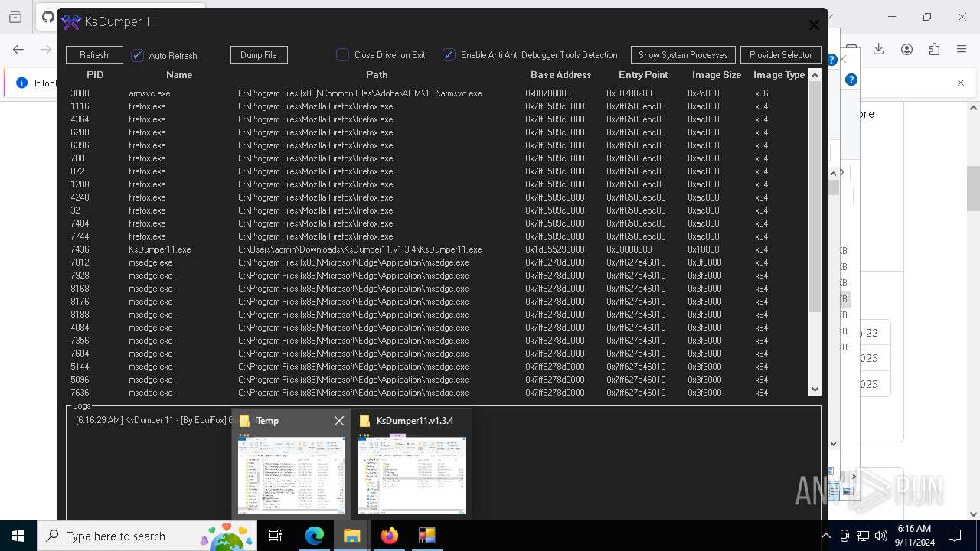This screenshot has width=980, height=551.
Task: Open the notification center icon
Action: click(955, 536)
